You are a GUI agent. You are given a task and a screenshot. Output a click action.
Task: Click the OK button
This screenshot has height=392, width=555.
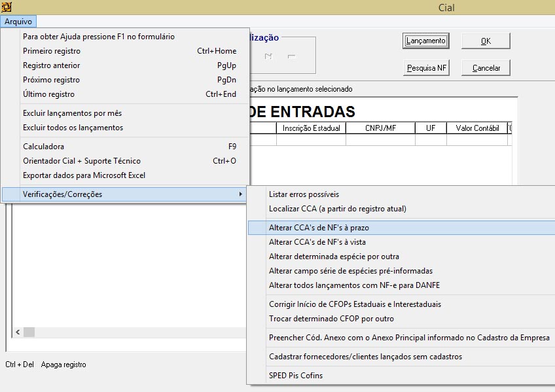click(x=486, y=41)
